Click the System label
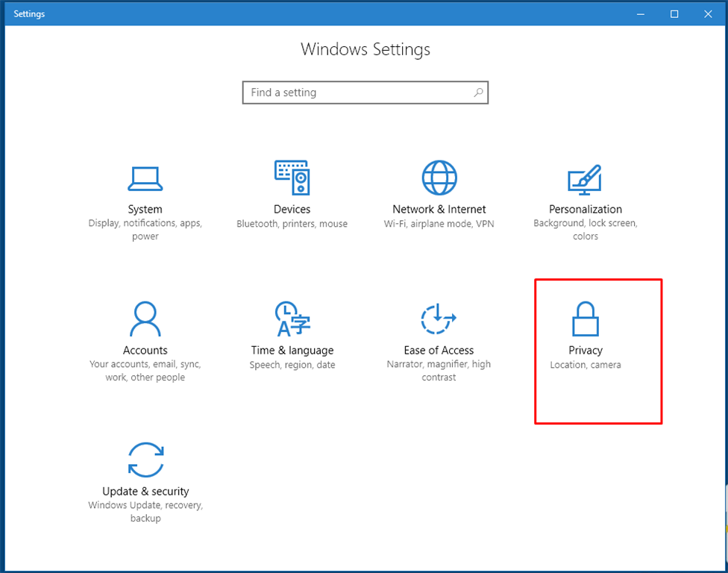This screenshot has width=728, height=573. (x=145, y=210)
